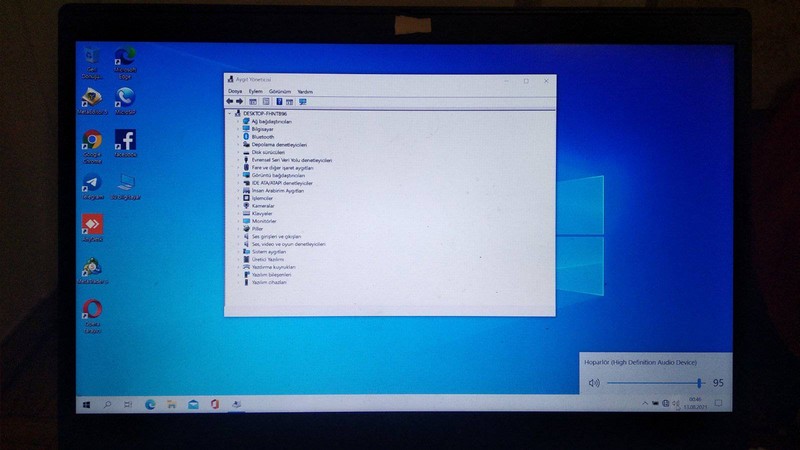The height and width of the screenshot is (450, 800).
Task: Select the Üretici Yazılımı row
Action: (x=263, y=259)
